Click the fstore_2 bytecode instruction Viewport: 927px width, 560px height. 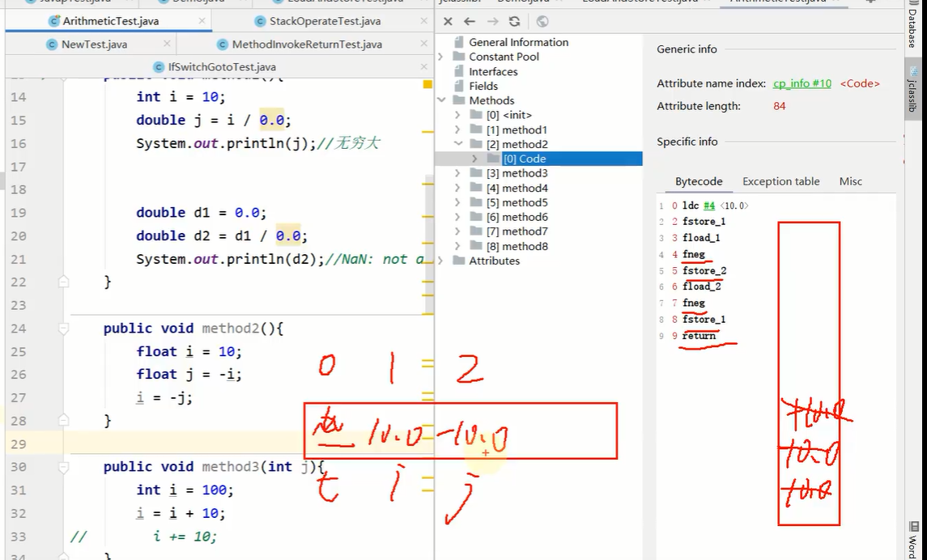click(704, 270)
